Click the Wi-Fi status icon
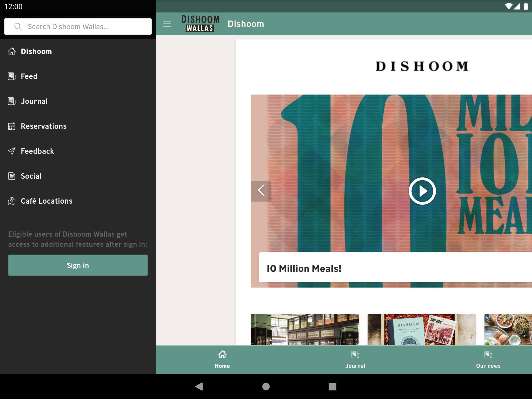 point(508,6)
